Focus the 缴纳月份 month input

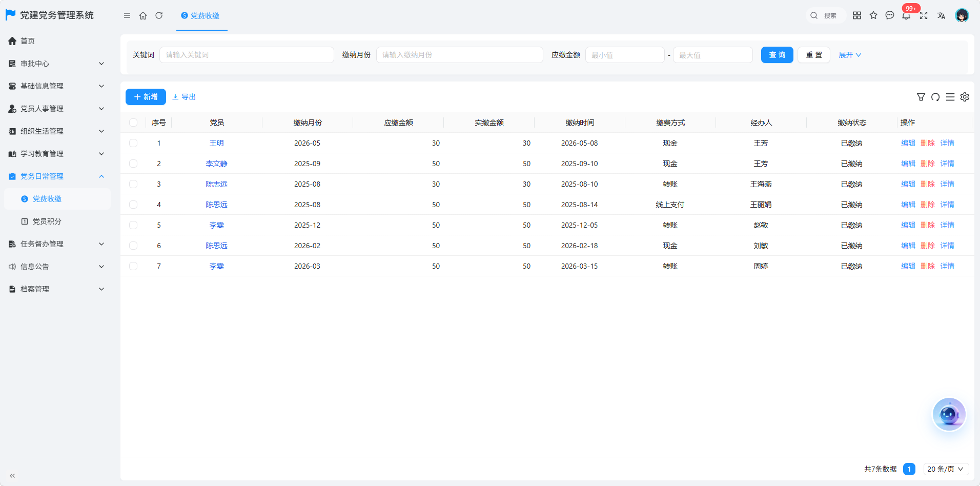point(460,55)
